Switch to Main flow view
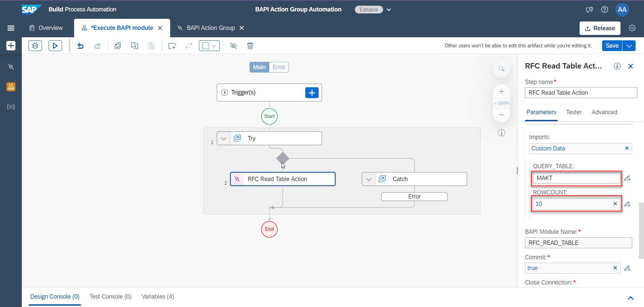This screenshot has width=644, height=307. (x=259, y=67)
